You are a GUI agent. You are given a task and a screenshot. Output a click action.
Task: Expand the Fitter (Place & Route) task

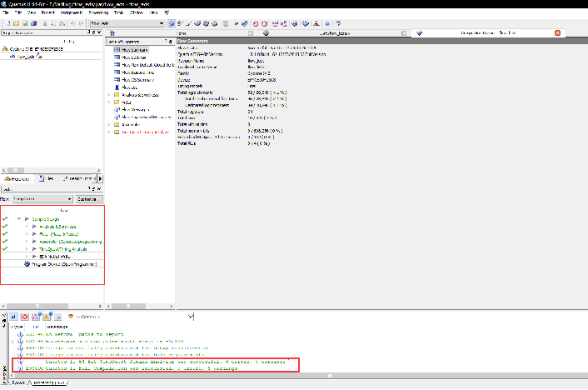pyautogui.click(x=27, y=234)
